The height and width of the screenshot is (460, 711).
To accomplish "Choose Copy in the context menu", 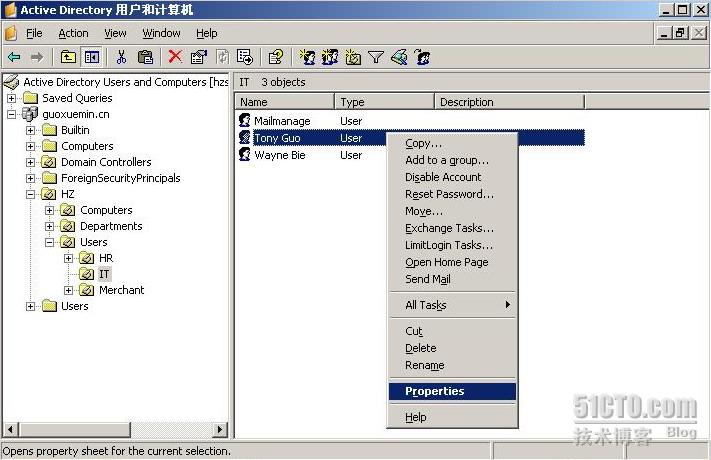I will coord(453,143).
